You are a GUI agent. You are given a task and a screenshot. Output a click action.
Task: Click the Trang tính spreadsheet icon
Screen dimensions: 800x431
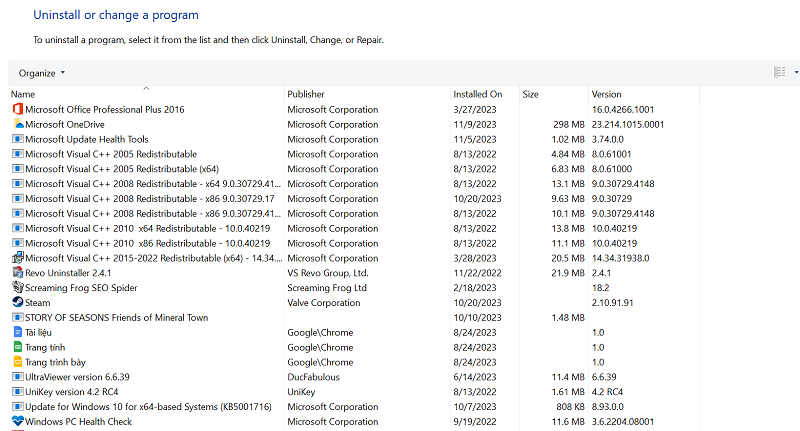(x=17, y=347)
